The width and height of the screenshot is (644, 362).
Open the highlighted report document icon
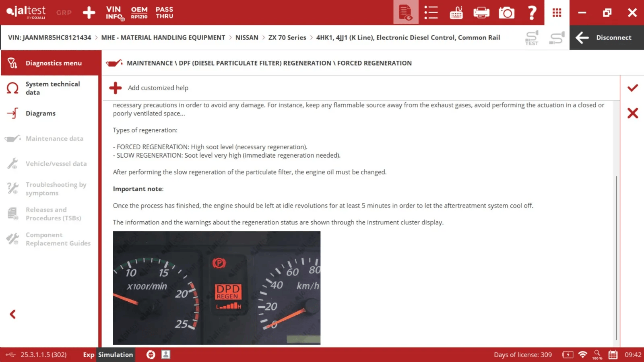406,12
